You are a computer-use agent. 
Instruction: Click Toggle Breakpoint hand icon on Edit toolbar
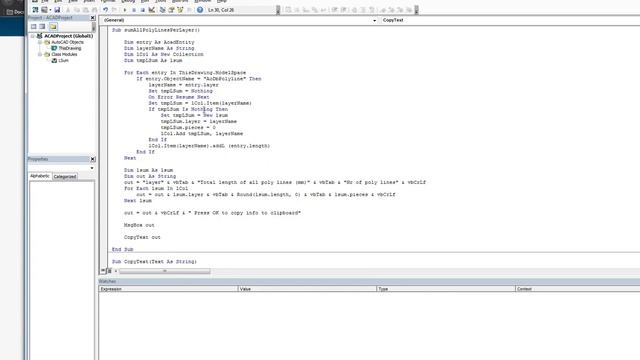point(354,10)
